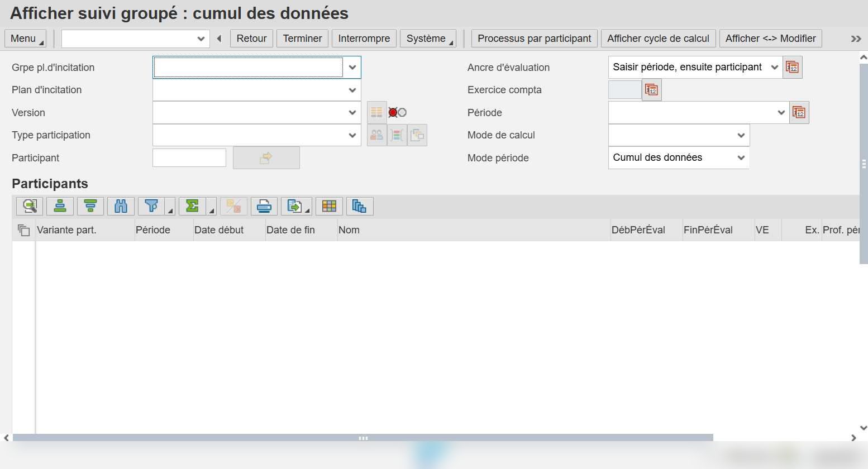Click Processus par participant button

[x=534, y=39]
